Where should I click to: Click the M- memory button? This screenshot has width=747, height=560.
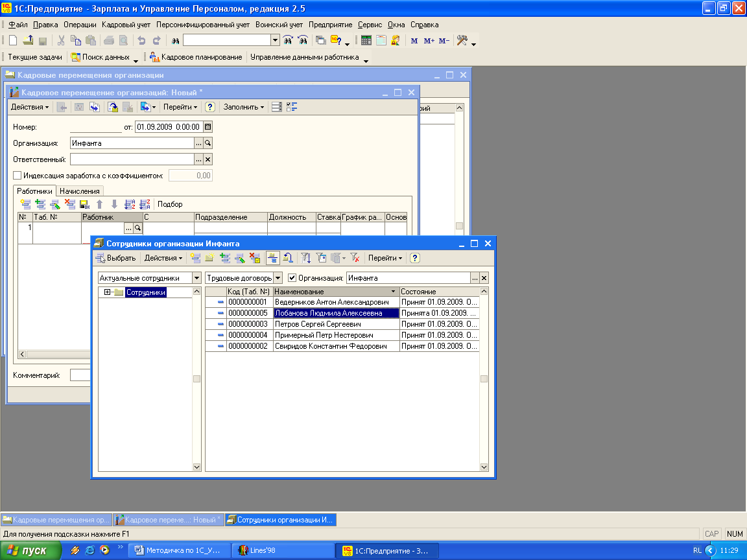[444, 40]
